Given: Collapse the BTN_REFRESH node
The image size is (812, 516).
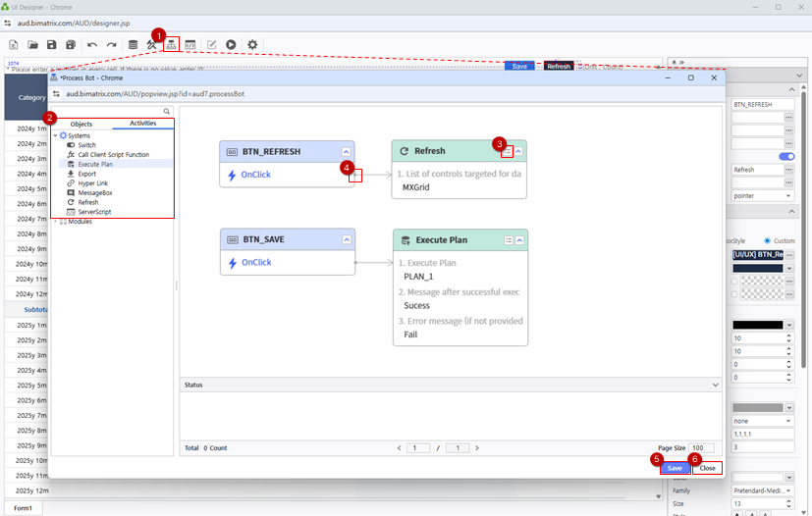Looking at the screenshot, I should [x=347, y=152].
